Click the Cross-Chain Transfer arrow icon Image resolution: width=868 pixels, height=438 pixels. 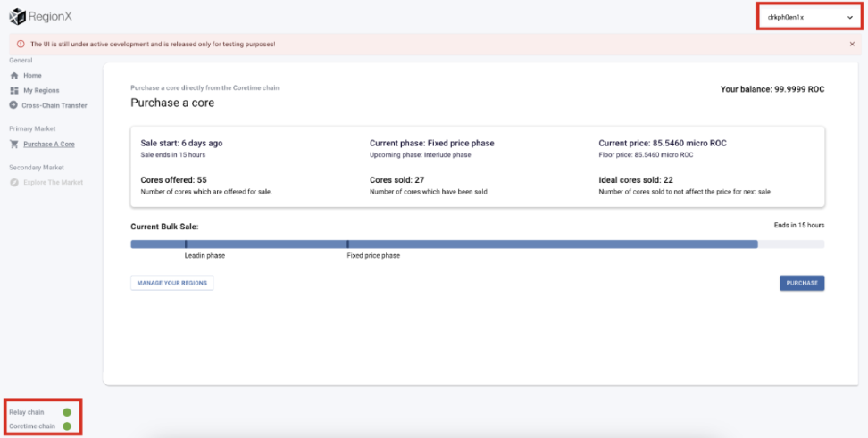coord(14,105)
